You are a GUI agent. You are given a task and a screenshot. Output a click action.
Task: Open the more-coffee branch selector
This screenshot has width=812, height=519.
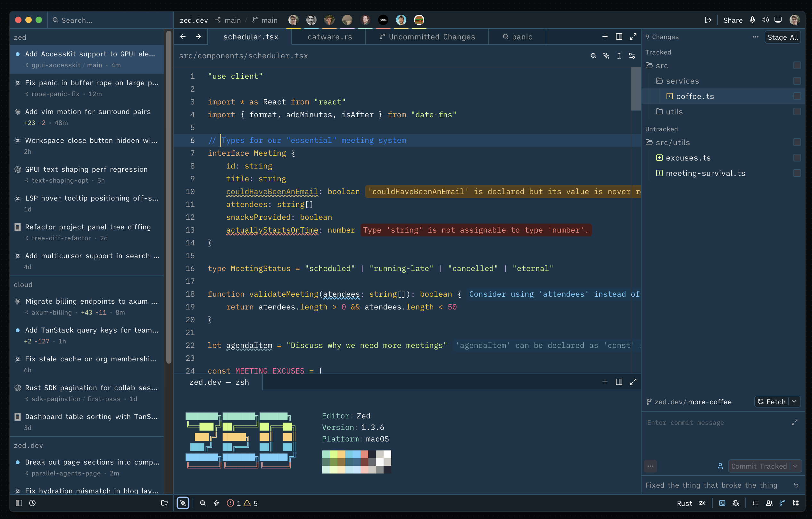pos(709,402)
